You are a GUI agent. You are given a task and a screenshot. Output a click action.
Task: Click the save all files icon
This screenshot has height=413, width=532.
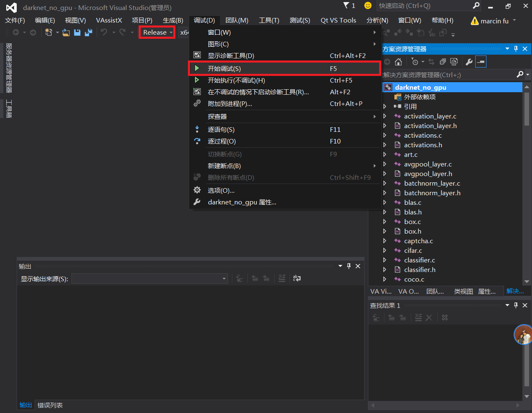pos(88,32)
